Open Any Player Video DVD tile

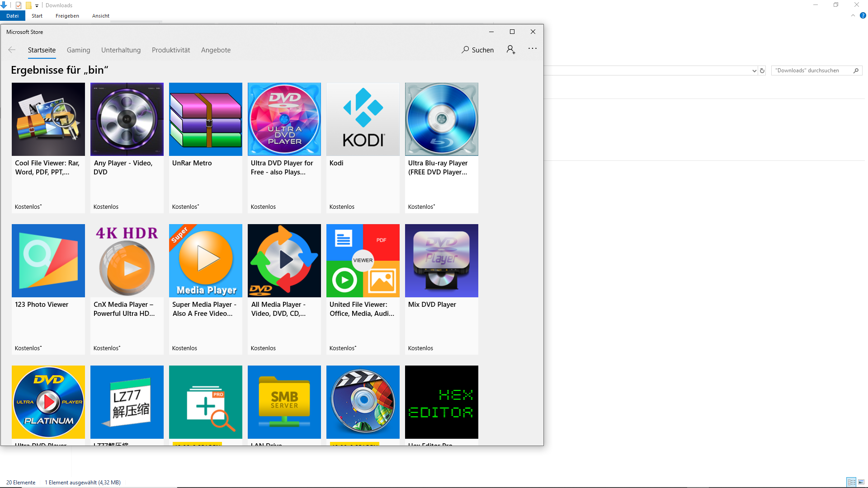127,119
